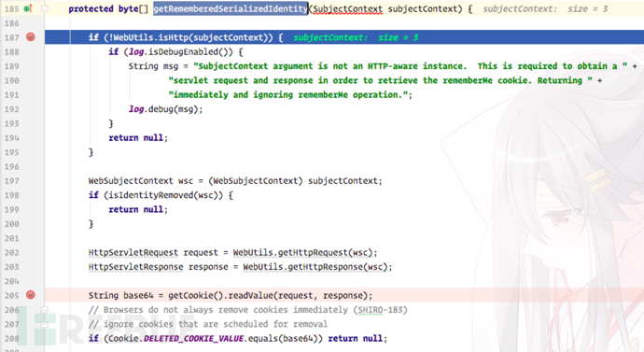Screen dimensions: 644x352
Task: Click the string literal on line 190
Action: tap(380, 80)
